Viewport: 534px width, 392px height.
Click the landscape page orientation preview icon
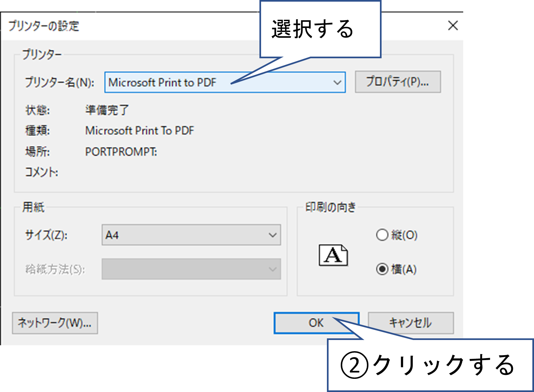pos(333,255)
